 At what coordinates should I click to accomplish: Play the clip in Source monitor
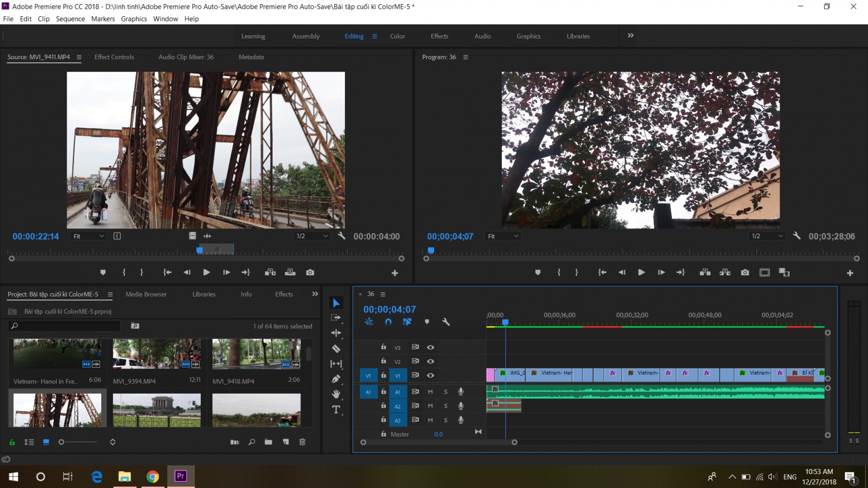click(x=207, y=272)
